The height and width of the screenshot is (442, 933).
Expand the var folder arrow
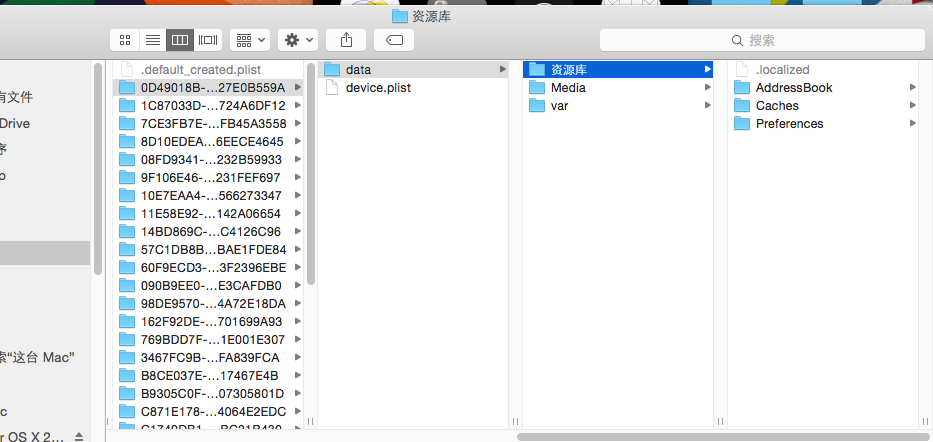[707, 106]
